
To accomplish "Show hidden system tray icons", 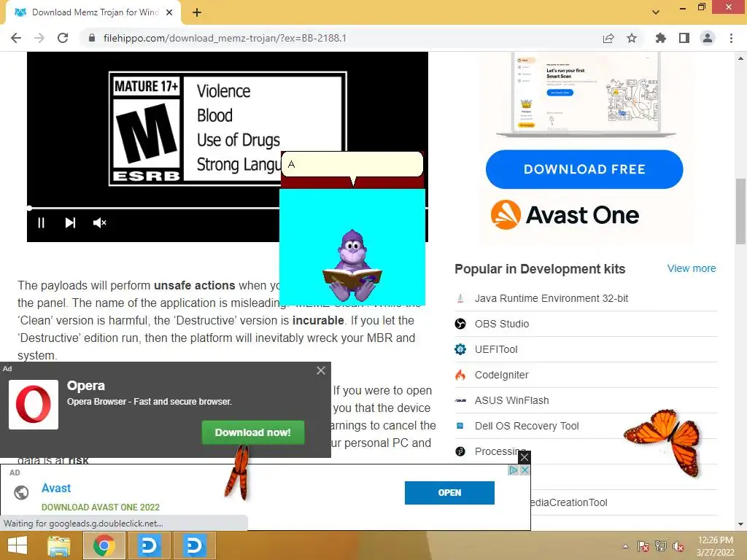I will pyautogui.click(x=625, y=546).
